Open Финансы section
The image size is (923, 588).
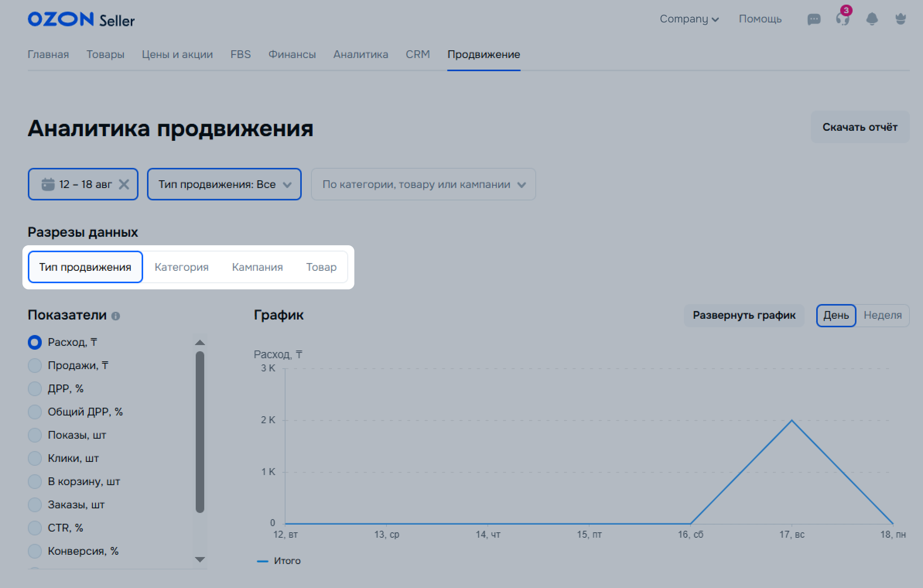(x=292, y=55)
